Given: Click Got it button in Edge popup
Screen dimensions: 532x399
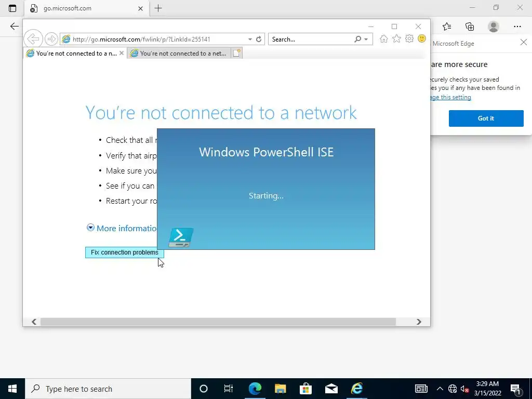Looking at the screenshot, I should [x=486, y=118].
